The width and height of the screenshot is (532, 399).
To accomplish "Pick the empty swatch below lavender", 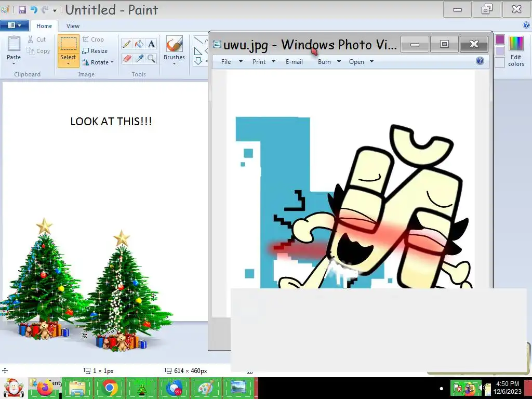I will tap(499, 62).
